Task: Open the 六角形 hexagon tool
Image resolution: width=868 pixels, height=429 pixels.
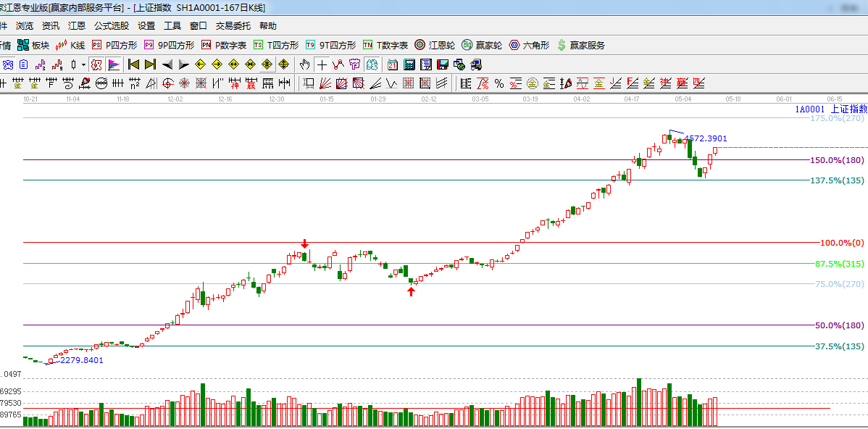Action: point(529,45)
